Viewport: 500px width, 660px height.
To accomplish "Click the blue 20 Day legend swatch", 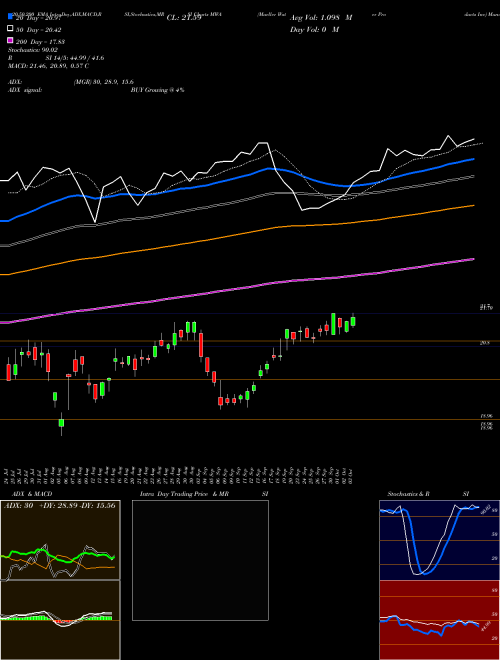I will 10,16.
